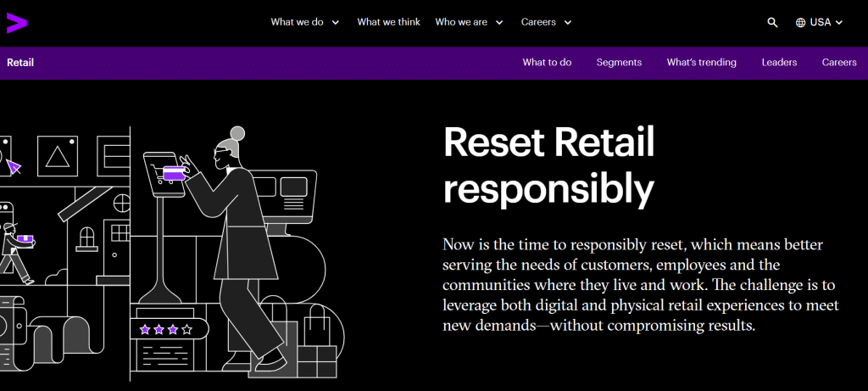Jump to What to do section
The image size is (868, 391).
(x=547, y=63)
